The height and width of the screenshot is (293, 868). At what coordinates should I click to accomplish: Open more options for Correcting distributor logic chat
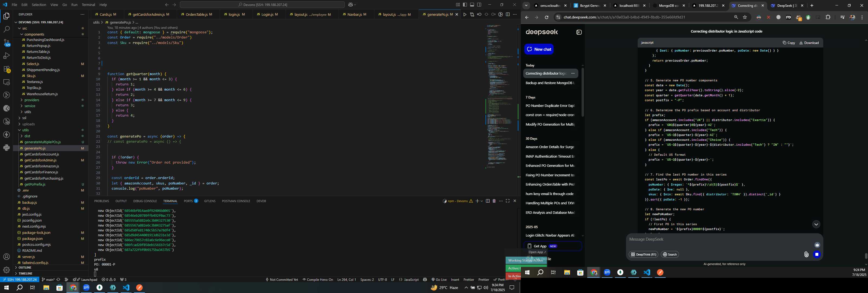pyautogui.click(x=573, y=74)
